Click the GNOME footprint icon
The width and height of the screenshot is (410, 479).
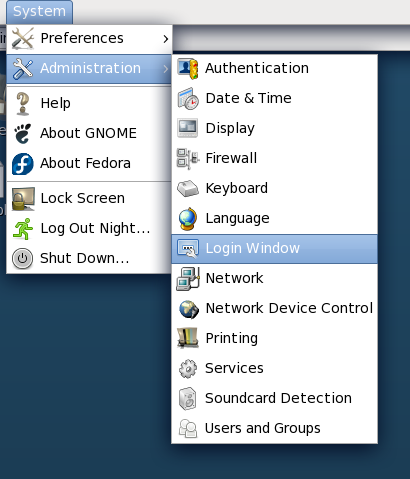pos(23,133)
